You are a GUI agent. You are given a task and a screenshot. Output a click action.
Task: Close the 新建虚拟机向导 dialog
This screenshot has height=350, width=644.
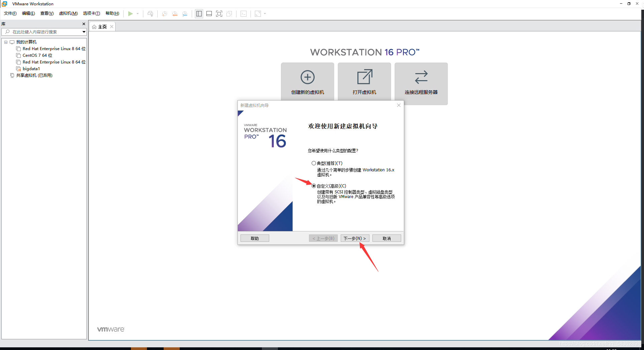pyautogui.click(x=399, y=105)
